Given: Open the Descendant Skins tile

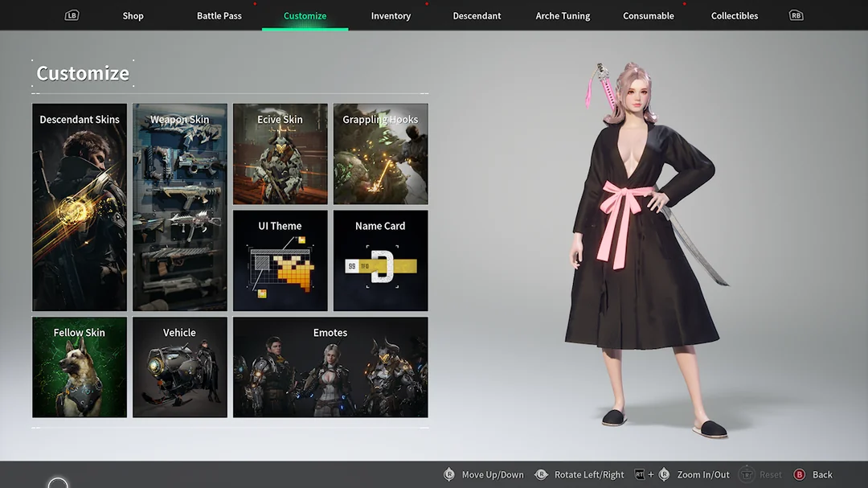Looking at the screenshot, I should pyautogui.click(x=80, y=207).
